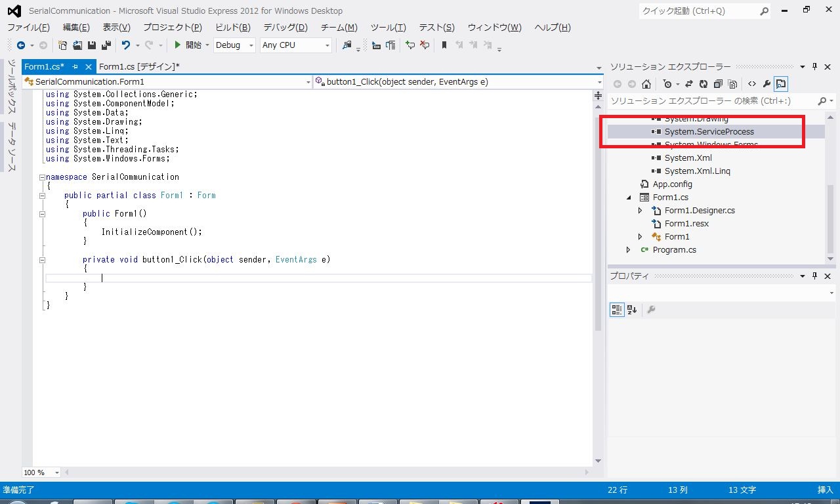The image size is (840, 504).
Task: Click the Navigate Backward toolbar icon
Action: 21,45
